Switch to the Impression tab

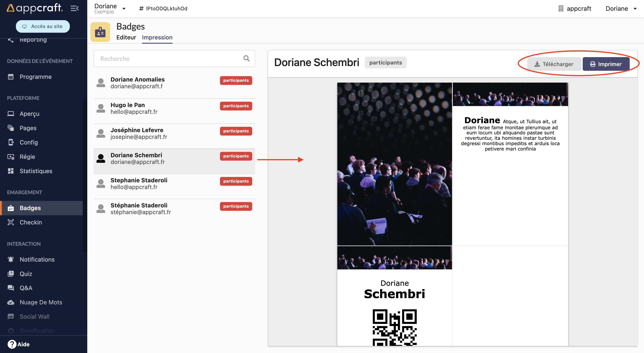tap(157, 37)
